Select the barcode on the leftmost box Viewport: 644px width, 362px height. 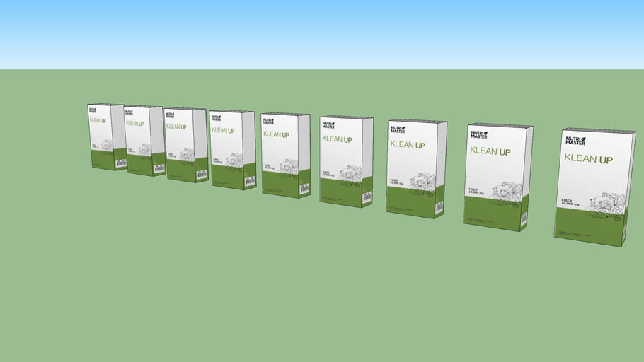coord(120,163)
